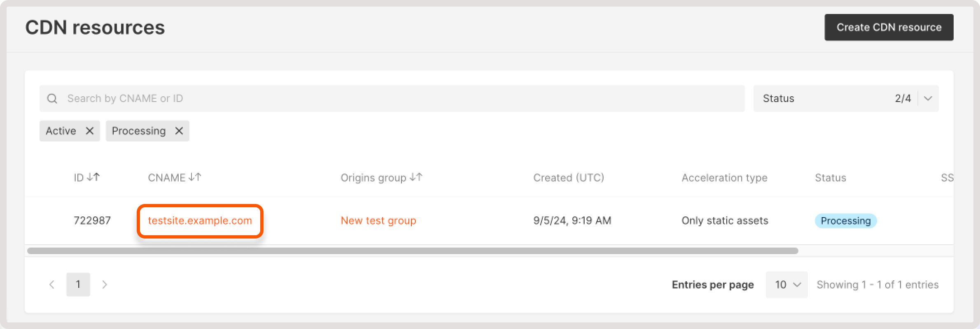Open the testsite.example.com resource
This screenshot has width=980, height=329.
(200, 220)
